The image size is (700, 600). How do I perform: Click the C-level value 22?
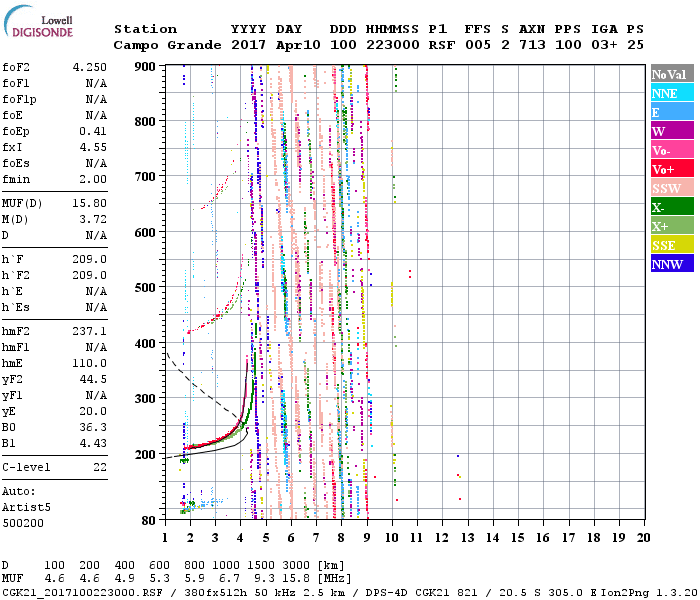pos(100,467)
